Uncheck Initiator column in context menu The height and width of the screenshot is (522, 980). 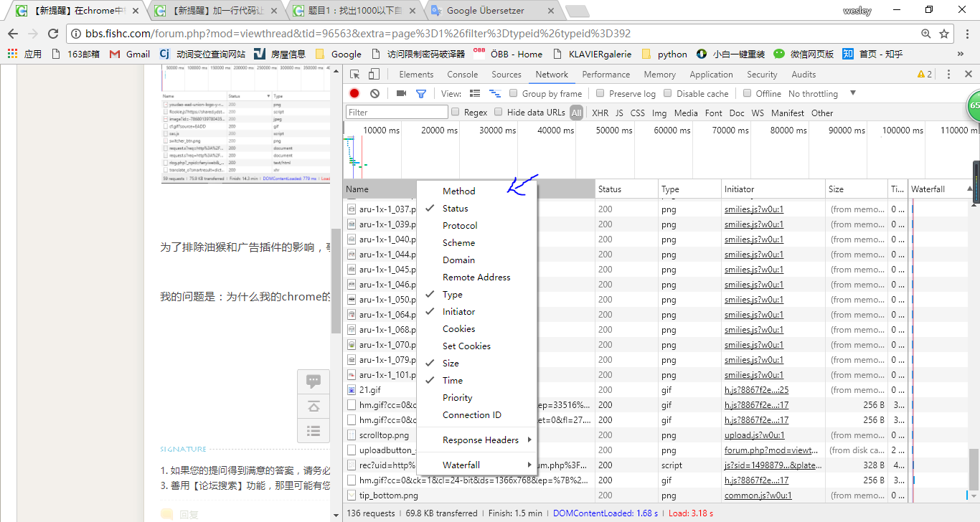click(x=476, y=311)
